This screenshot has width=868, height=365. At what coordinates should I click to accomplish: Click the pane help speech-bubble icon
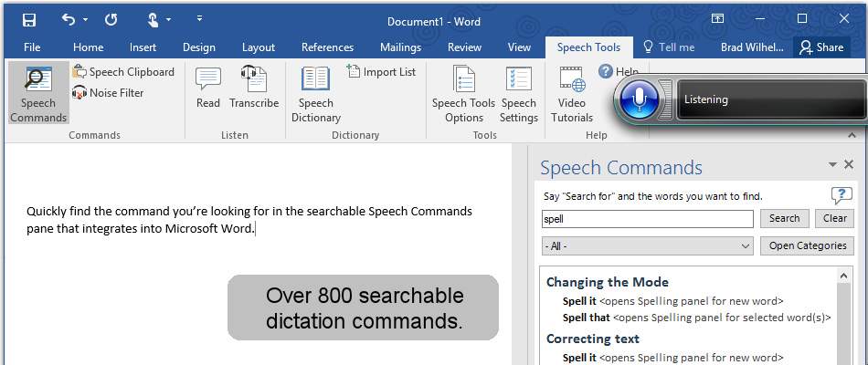(842, 195)
